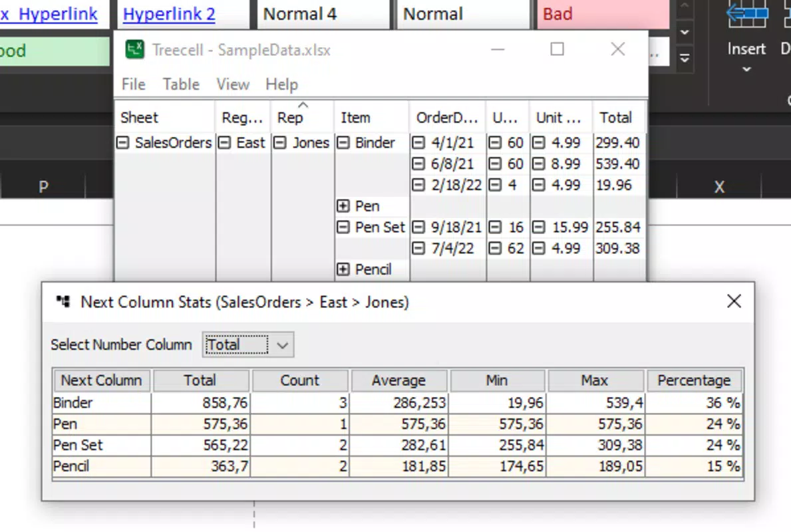This screenshot has height=532, width=791.
Task: Sort stats table by Total header
Action: click(x=200, y=380)
